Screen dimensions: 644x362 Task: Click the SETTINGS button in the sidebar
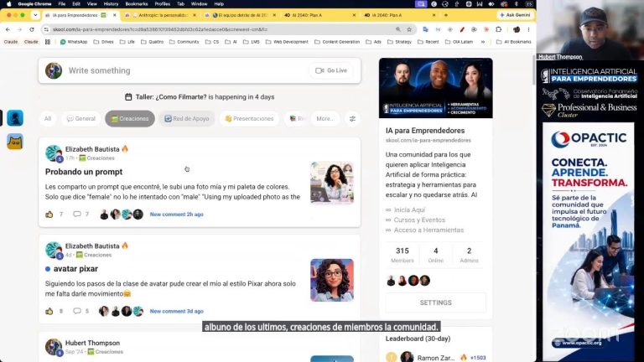(x=436, y=303)
